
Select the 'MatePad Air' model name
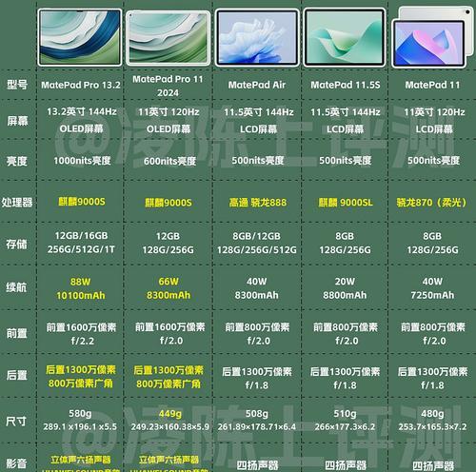[x=257, y=85]
